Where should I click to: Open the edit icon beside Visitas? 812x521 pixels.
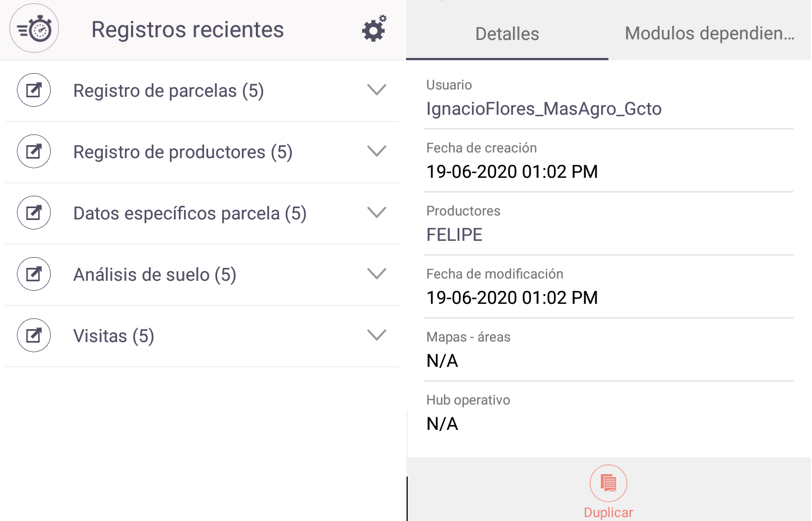tap(34, 335)
